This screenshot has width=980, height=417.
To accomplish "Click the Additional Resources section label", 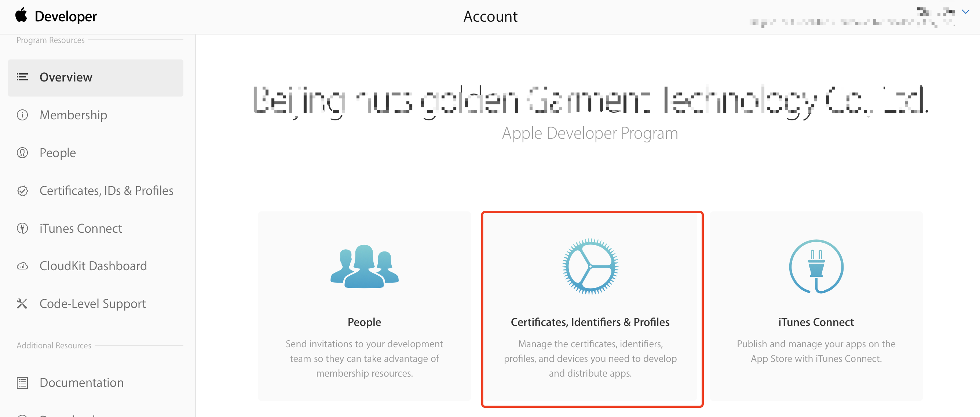I will tap(54, 345).
